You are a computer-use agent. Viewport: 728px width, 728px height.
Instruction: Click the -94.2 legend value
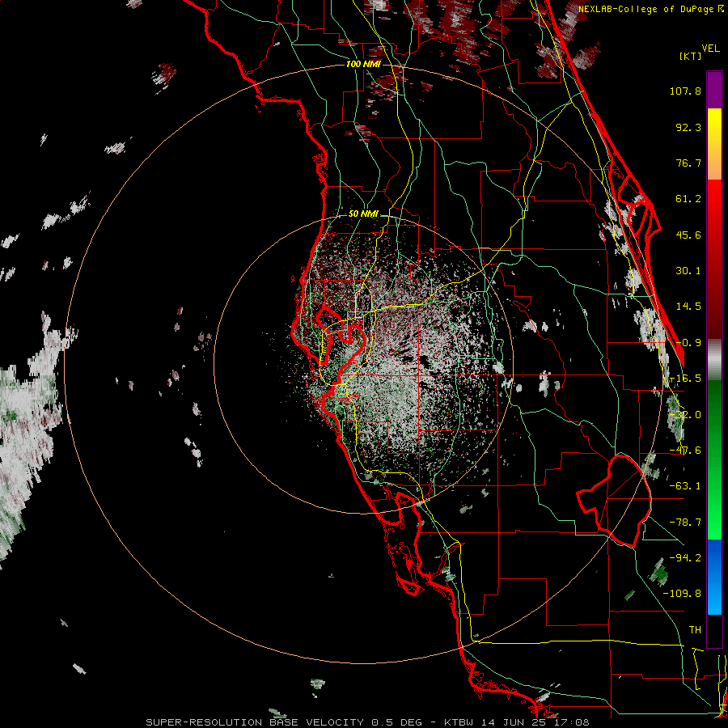[685, 558]
